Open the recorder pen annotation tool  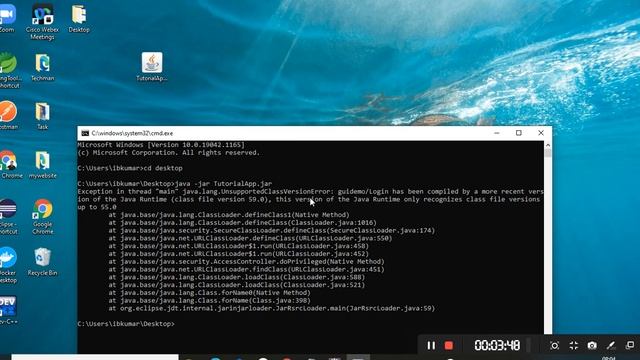click(611, 345)
